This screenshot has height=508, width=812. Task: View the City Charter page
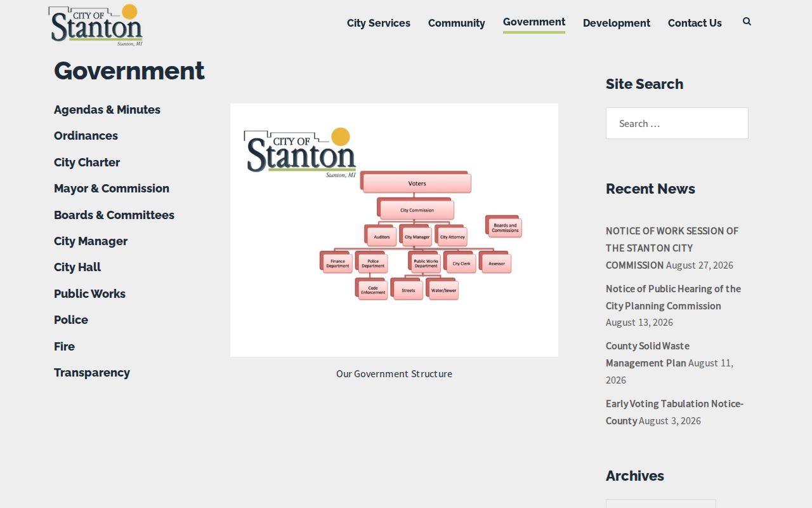(87, 162)
